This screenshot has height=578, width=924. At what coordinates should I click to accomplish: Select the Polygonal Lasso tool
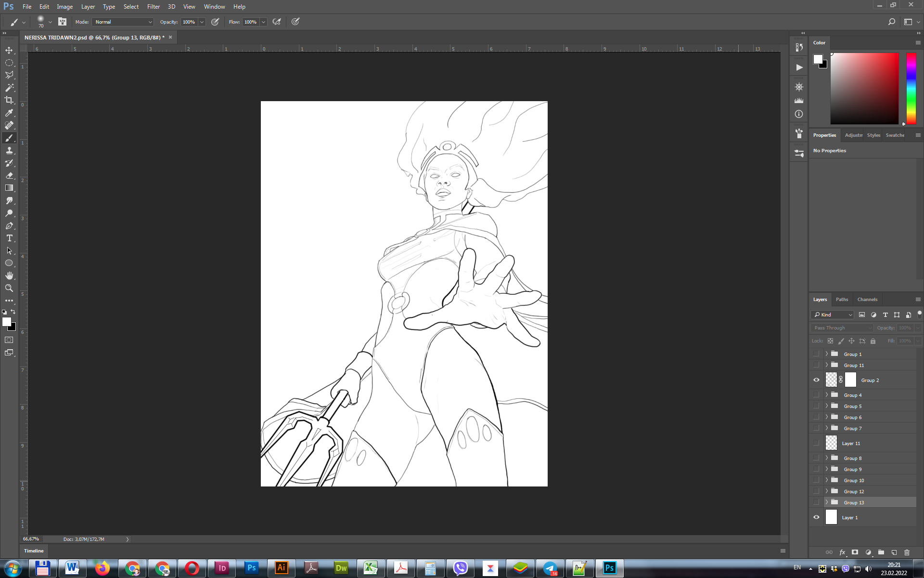(x=9, y=75)
